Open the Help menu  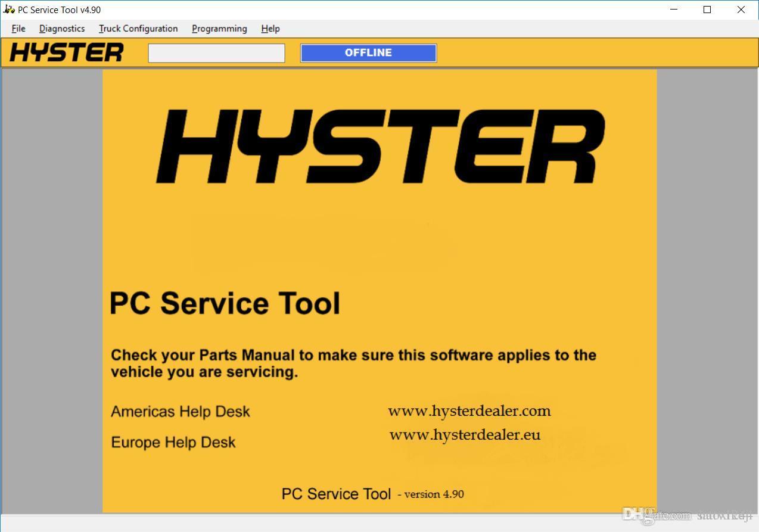point(270,29)
